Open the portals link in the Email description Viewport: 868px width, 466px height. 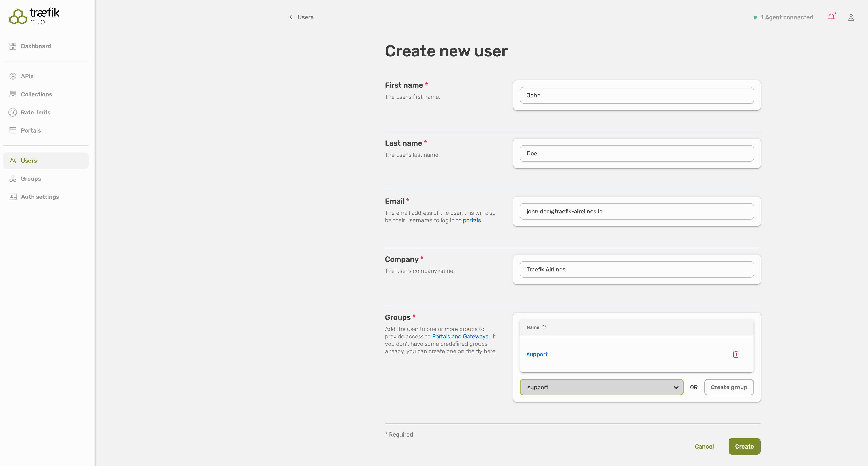472,220
